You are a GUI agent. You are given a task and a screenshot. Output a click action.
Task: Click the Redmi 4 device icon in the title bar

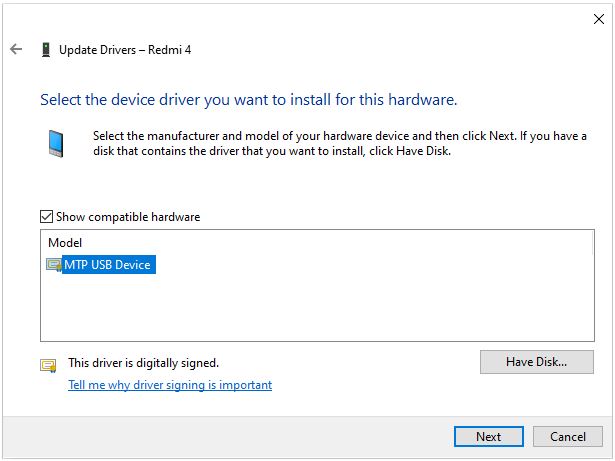pos(46,49)
